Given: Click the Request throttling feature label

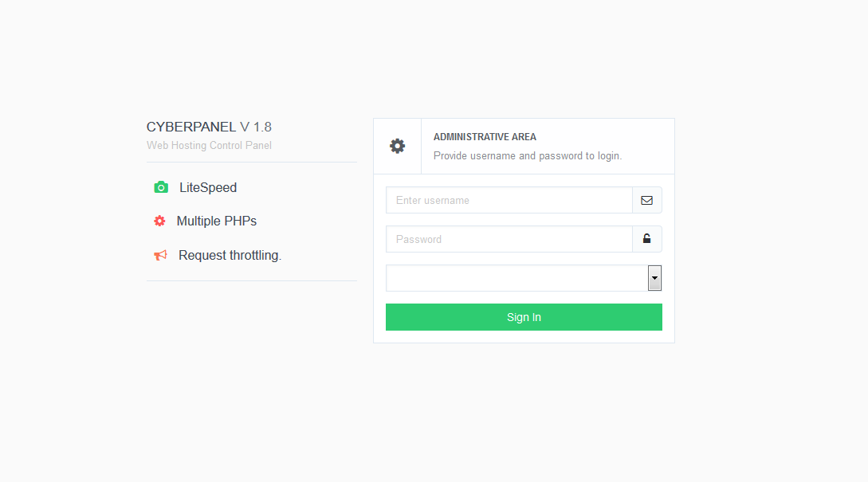Looking at the screenshot, I should (x=230, y=255).
